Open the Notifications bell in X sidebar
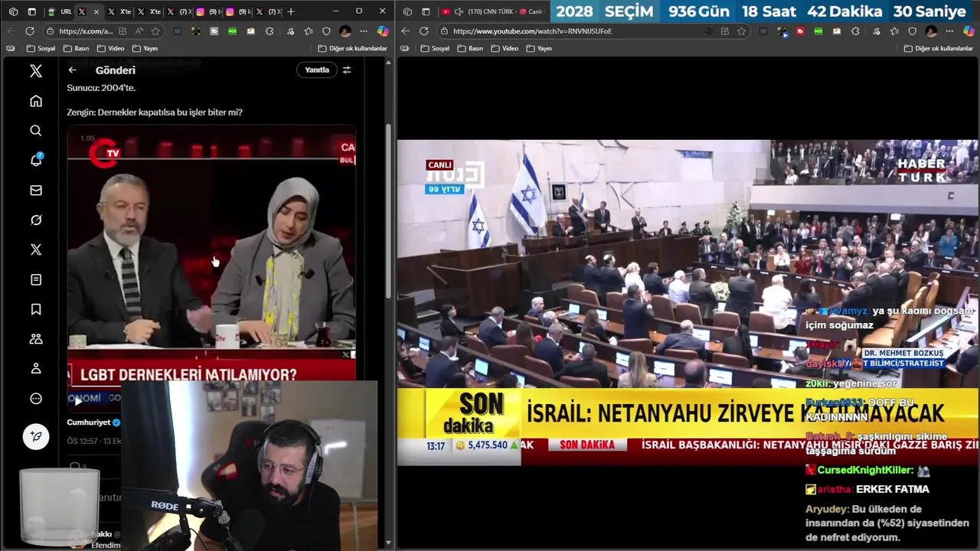980x551 pixels. pos(36,161)
